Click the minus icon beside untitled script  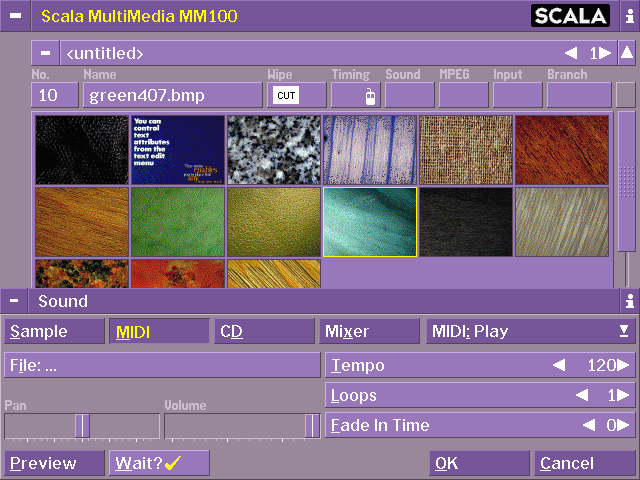46,53
